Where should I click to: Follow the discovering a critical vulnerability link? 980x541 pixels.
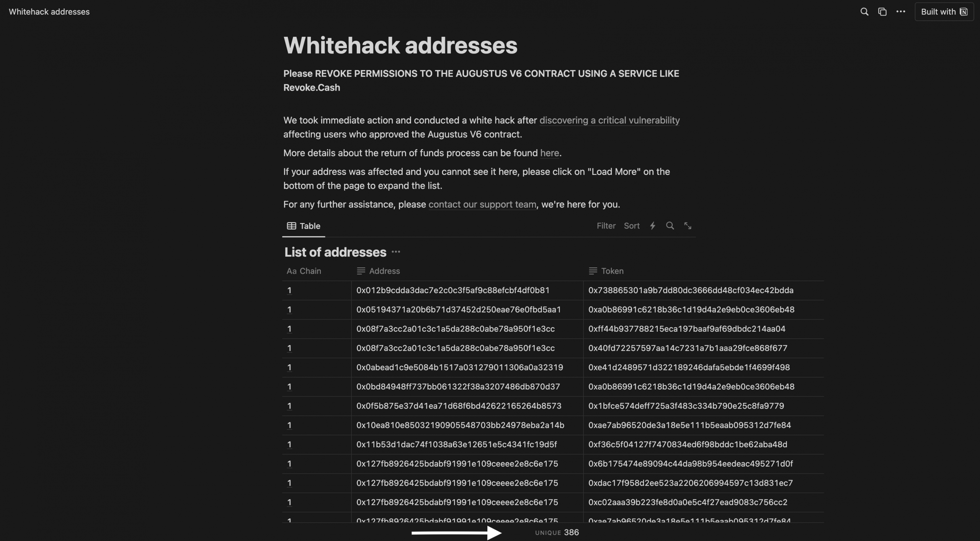609,121
